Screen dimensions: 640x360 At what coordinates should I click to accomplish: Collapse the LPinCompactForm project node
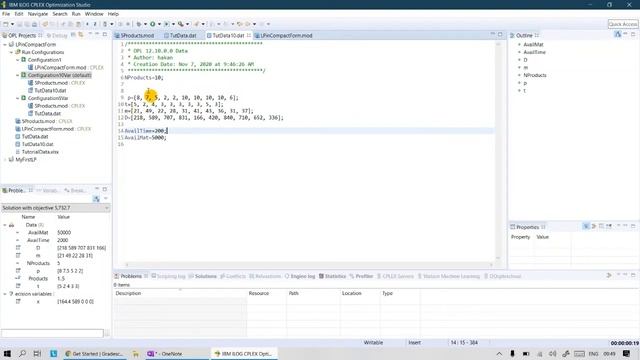tap(5, 44)
